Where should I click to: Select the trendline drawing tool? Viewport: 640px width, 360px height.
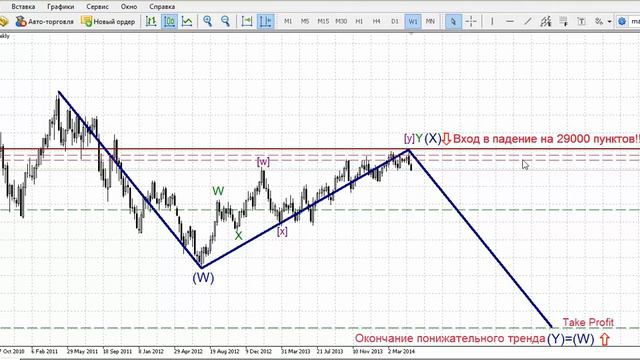[x=528, y=22]
